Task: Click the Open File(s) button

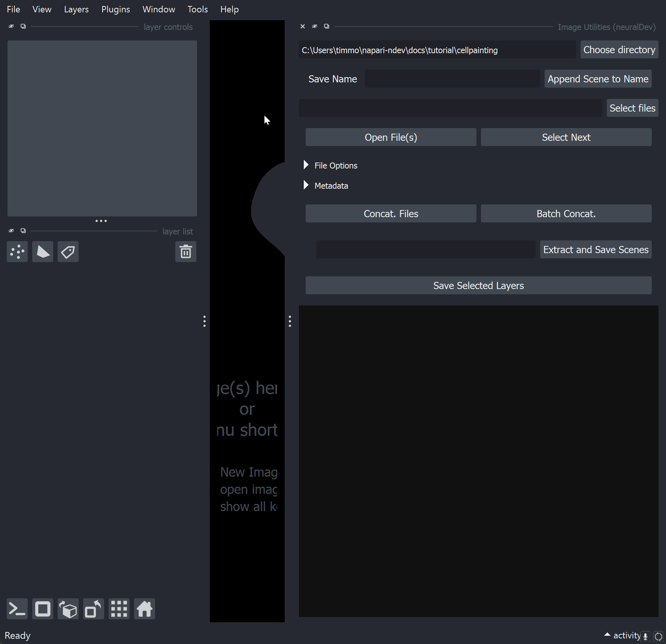Action: click(x=391, y=137)
